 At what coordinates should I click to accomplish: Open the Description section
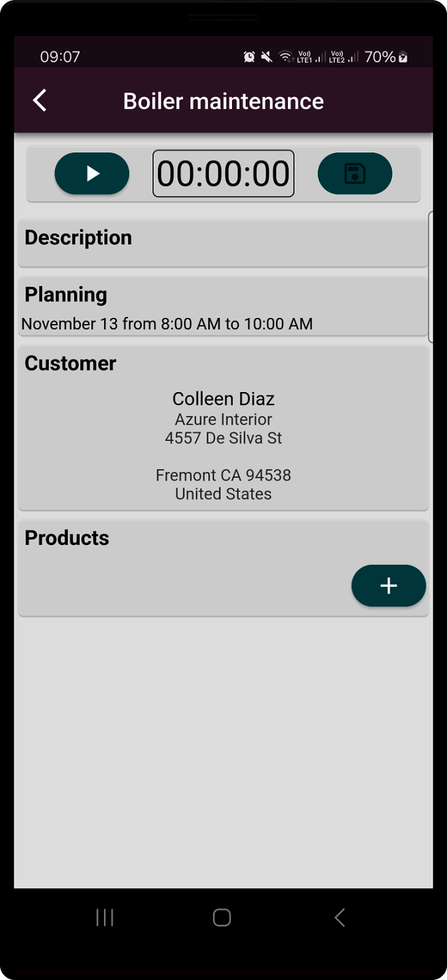coord(78,238)
